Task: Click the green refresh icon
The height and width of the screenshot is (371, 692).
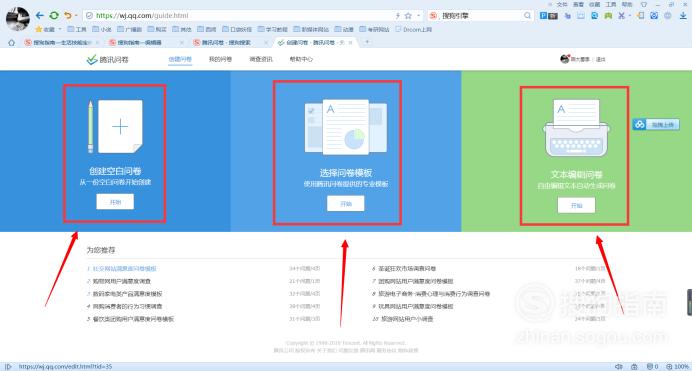Action: click(54, 15)
